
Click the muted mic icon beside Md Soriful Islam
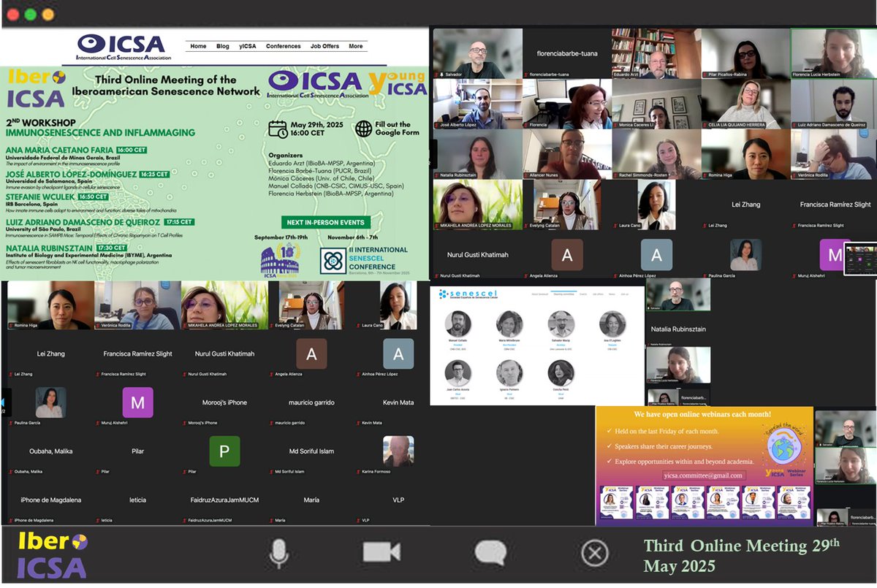click(271, 472)
